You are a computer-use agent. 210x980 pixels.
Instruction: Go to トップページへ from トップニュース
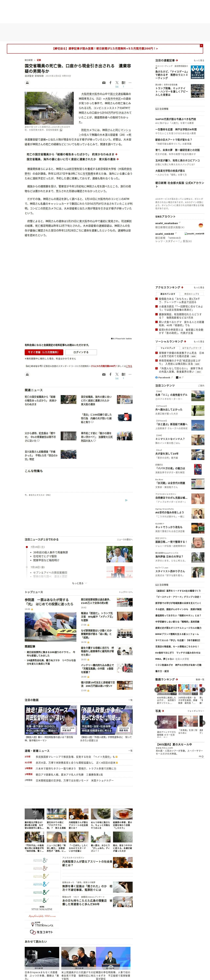coord(126,592)
